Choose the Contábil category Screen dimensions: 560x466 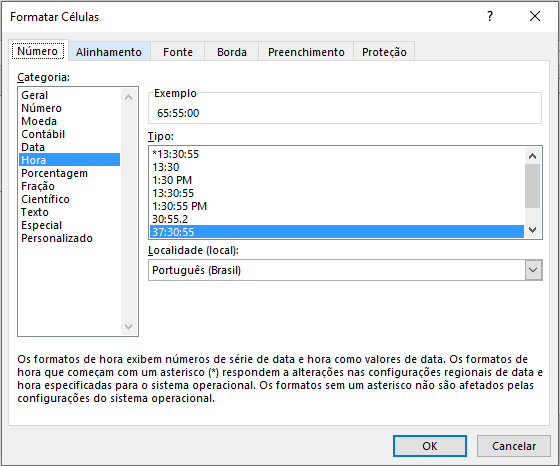pyautogui.click(x=69, y=134)
